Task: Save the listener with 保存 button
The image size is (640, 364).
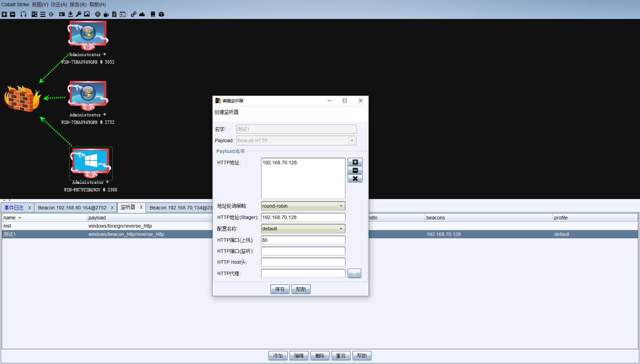Action: (x=280, y=289)
